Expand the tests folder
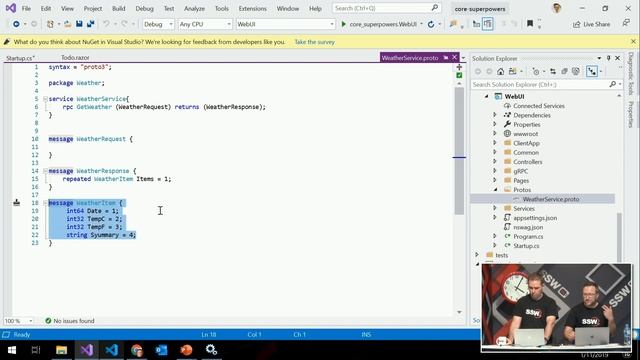The width and height of the screenshot is (640, 360). point(477,255)
